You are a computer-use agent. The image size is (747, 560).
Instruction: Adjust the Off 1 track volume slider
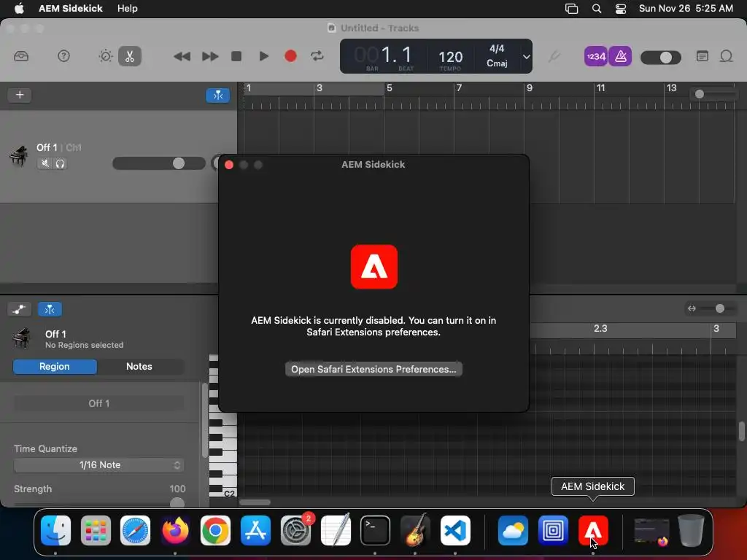(158, 163)
